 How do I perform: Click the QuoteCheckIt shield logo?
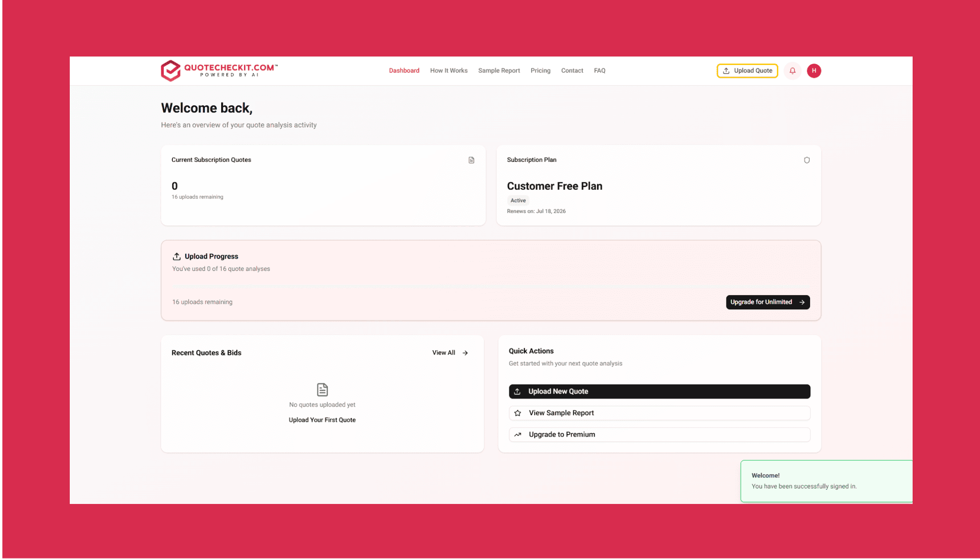(x=171, y=70)
